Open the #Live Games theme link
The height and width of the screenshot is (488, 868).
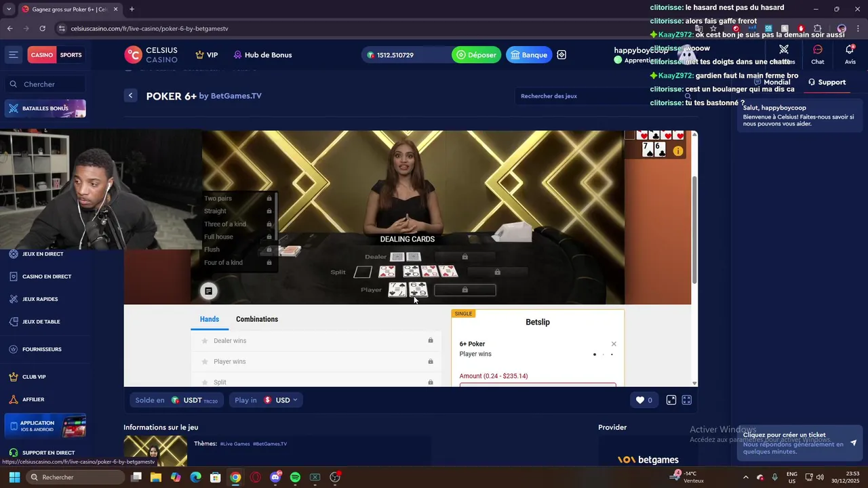[235, 444]
